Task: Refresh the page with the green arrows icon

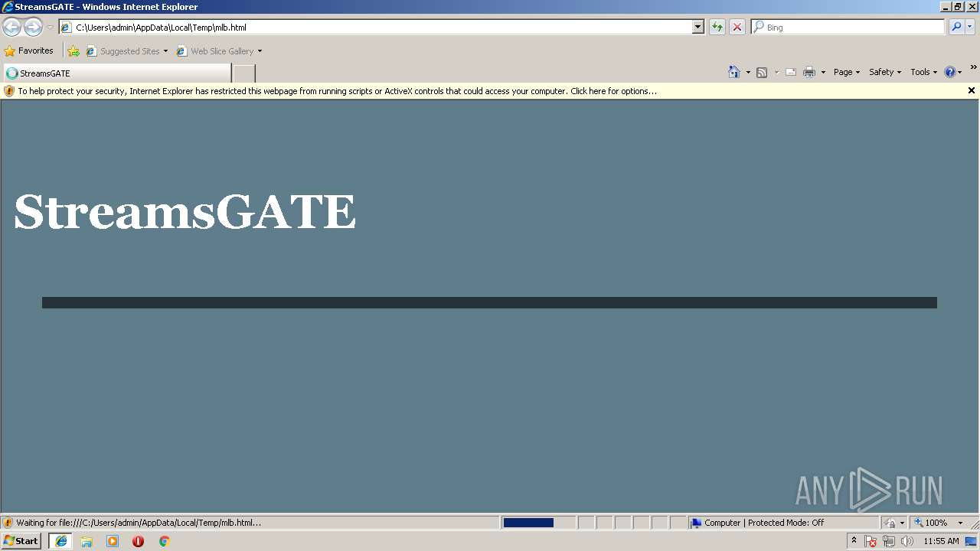Action: (x=717, y=28)
